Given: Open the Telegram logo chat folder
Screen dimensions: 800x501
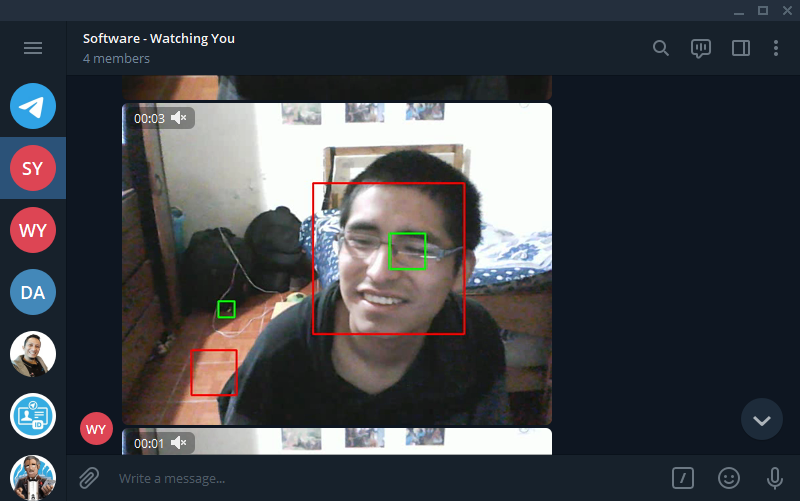Looking at the screenshot, I should pos(33,106).
